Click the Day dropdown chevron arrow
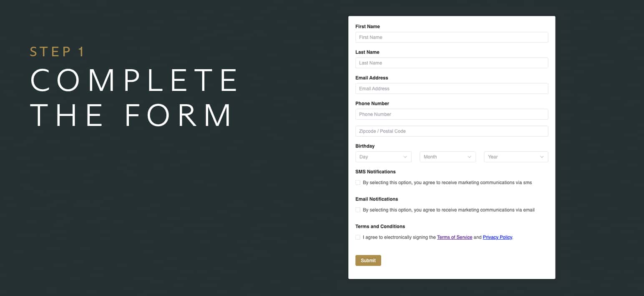The width and height of the screenshot is (644, 296). pos(405,157)
